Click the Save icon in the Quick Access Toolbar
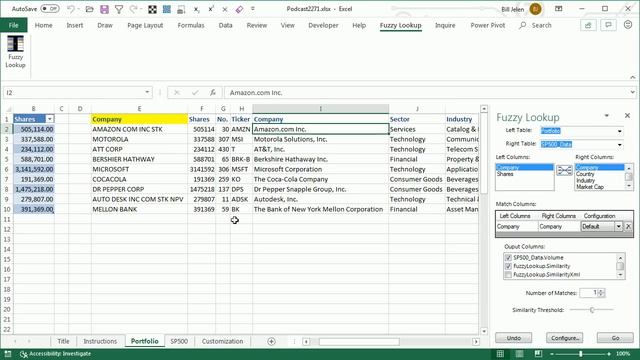 104,9
